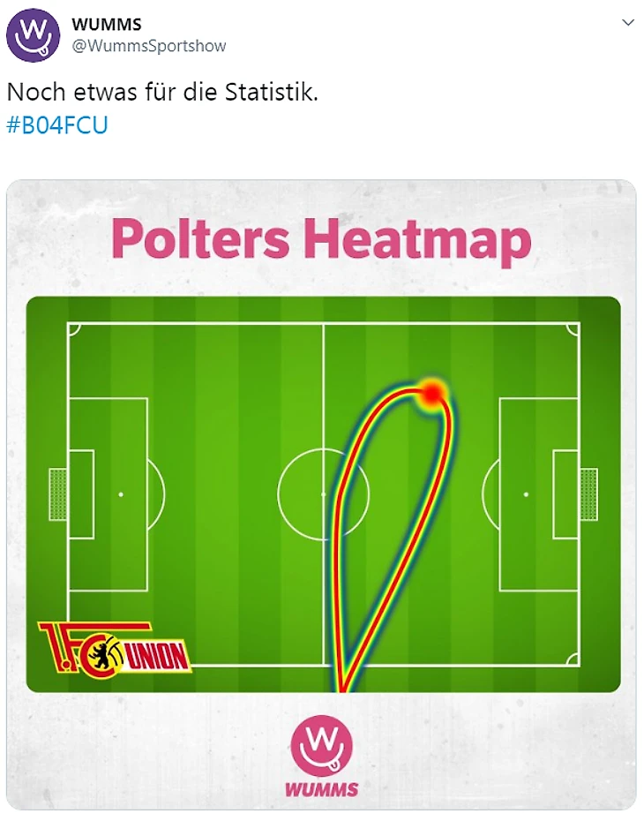Click the pink WUMMS smiley logo below pitch
The width and height of the screenshot is (644, 821).
[321, 746]
